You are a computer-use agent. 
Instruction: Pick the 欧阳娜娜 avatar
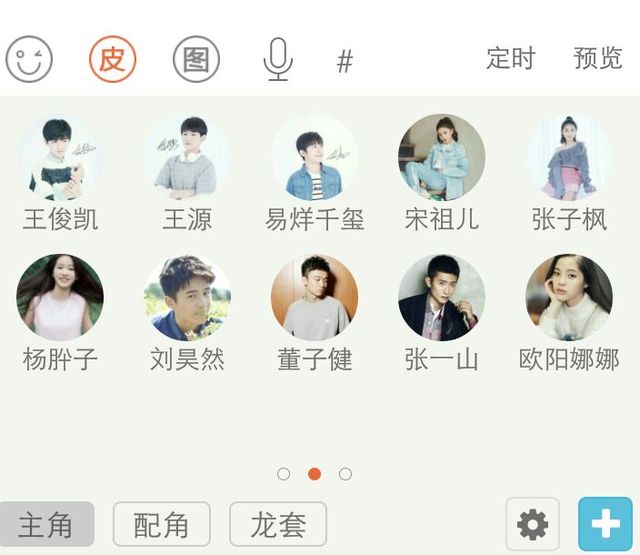coord(569,297)
